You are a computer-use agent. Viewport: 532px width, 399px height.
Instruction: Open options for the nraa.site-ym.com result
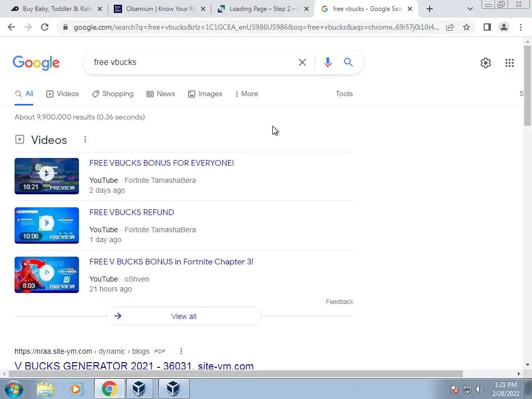click(x=181, y=351)
